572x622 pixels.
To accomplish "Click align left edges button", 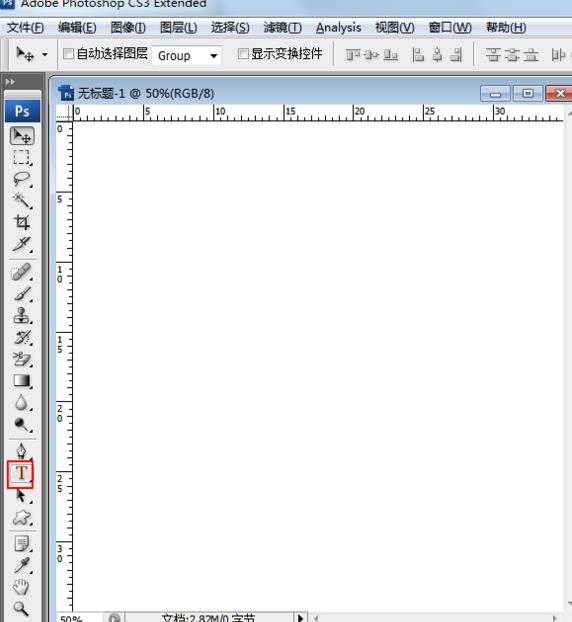I will pos(418,55).
